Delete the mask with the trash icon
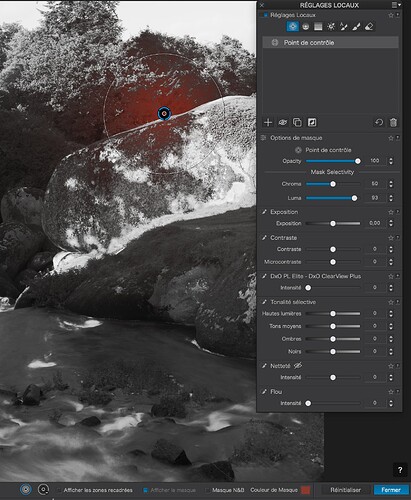Screen dimensions: 411x500 point(393,123)
